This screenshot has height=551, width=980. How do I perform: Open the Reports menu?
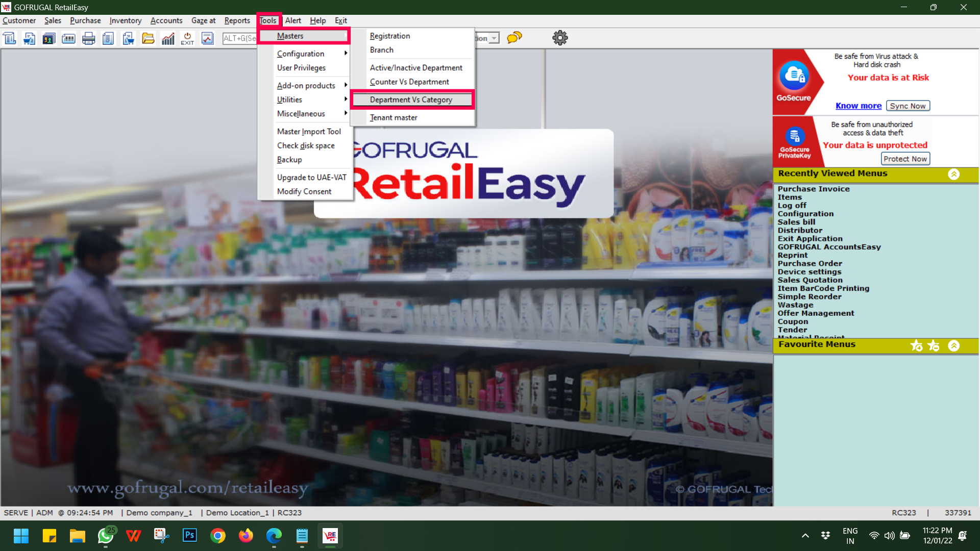coord(237,20)
